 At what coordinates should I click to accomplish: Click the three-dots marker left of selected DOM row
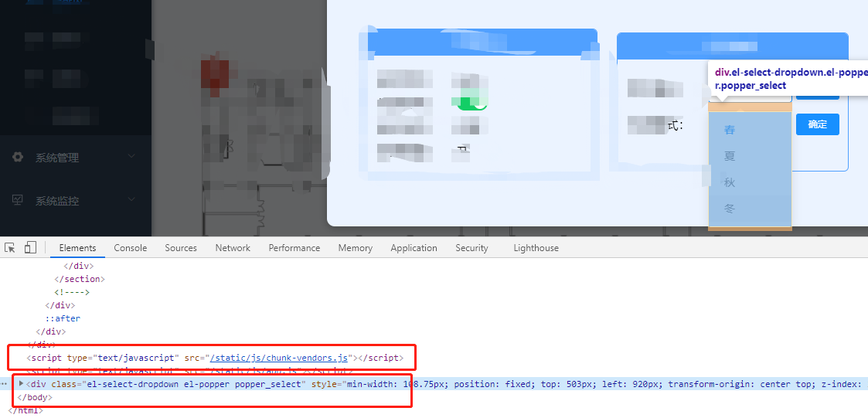(5, 384)
